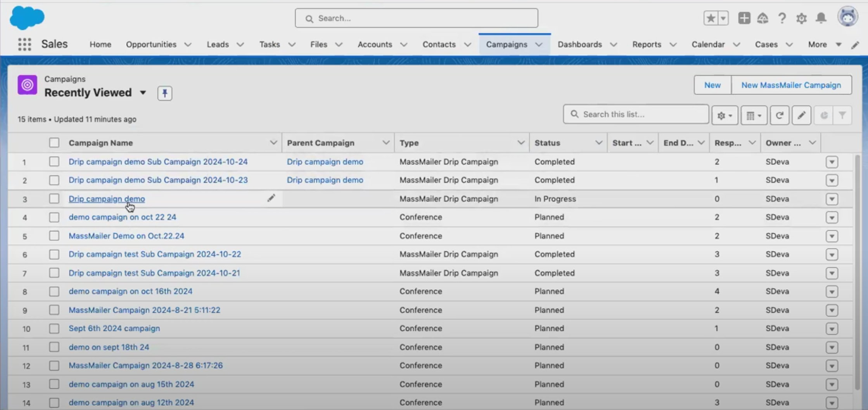Tick checkbox for MassMailer Demo on Oct.22.24
The width and height of the screenshot is (868, 410).
[x=54, y=236]
